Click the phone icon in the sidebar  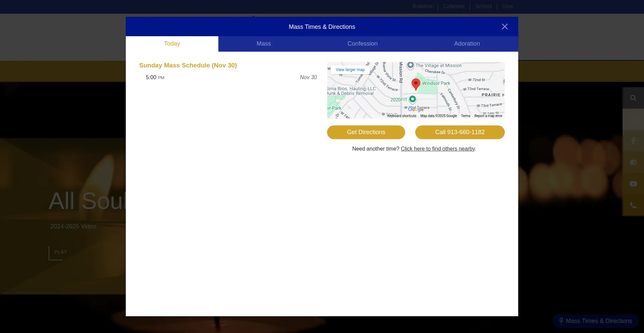633,205
